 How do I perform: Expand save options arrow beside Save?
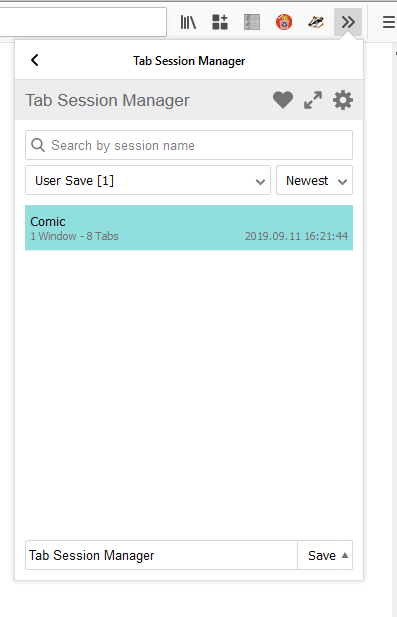(x=345, y=555)
